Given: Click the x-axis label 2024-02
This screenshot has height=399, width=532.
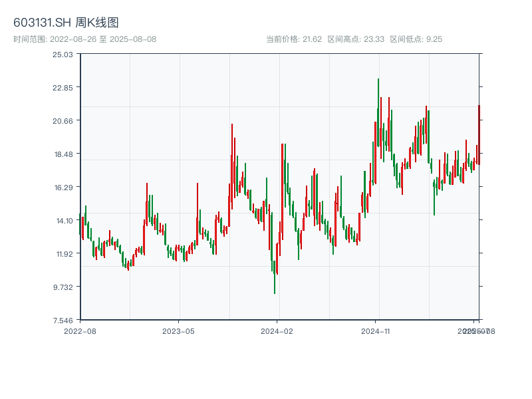Looking at the screenshot, I should coord(277,331).
